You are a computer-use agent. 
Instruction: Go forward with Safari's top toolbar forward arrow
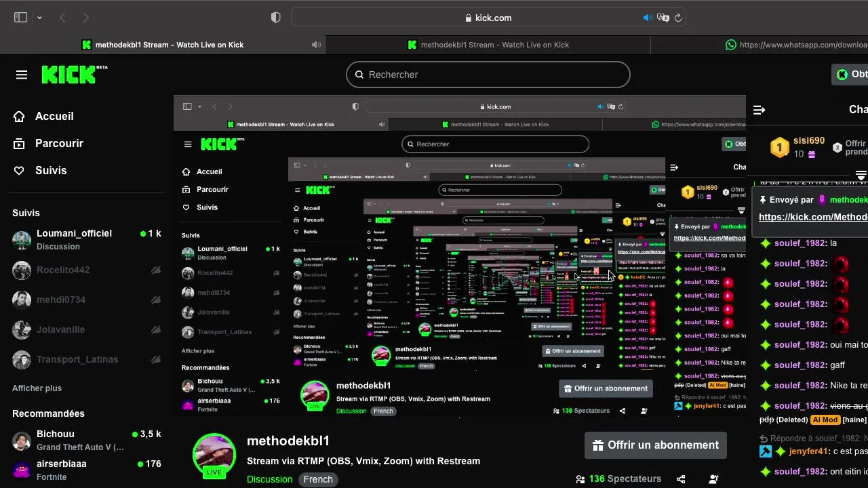click(x=85, y=18)
